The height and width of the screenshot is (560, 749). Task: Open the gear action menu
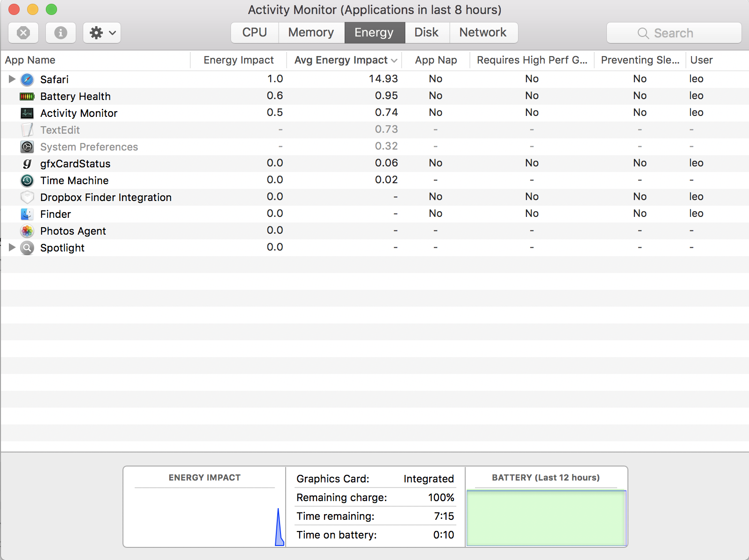point(102,33)
